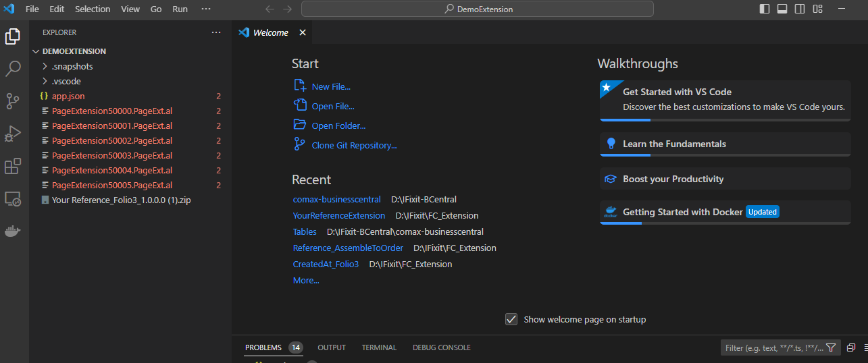Open the Selection menu
868x363 pixels.
point(93,9)
